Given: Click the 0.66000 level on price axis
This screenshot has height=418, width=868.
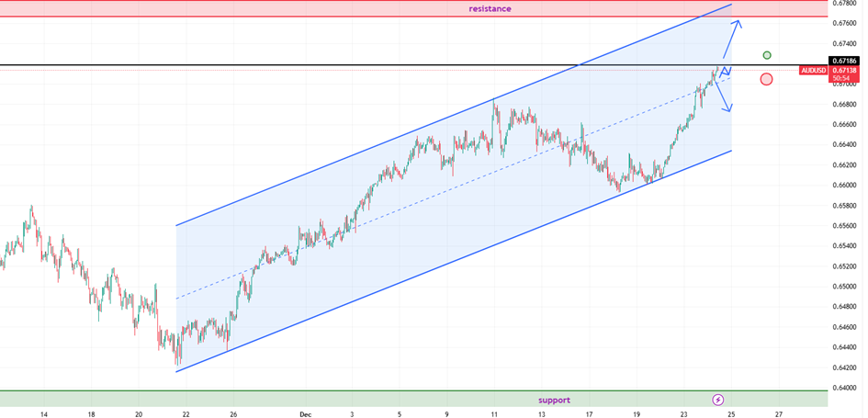Looking at the screenshot, I should (844, 186).
